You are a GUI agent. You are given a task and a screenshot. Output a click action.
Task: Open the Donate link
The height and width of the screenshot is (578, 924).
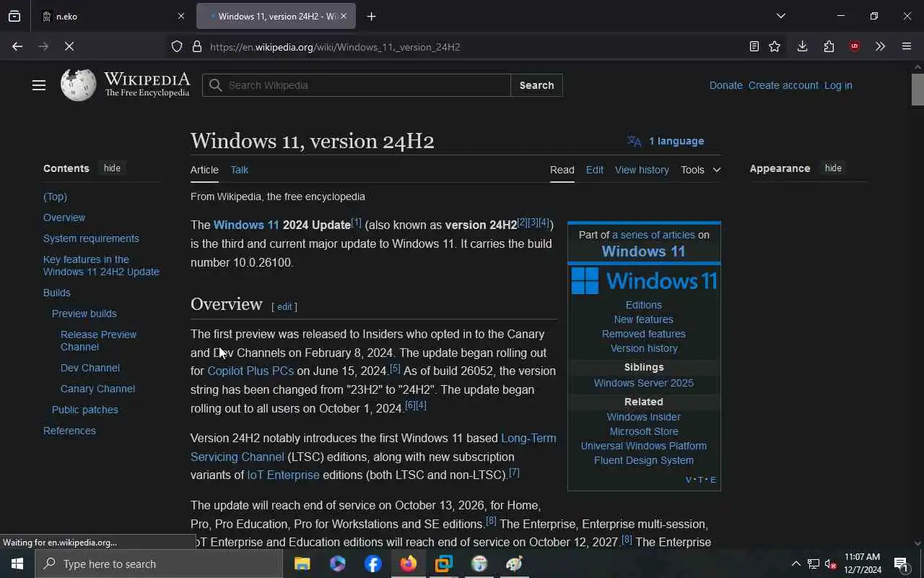[725, 85]
